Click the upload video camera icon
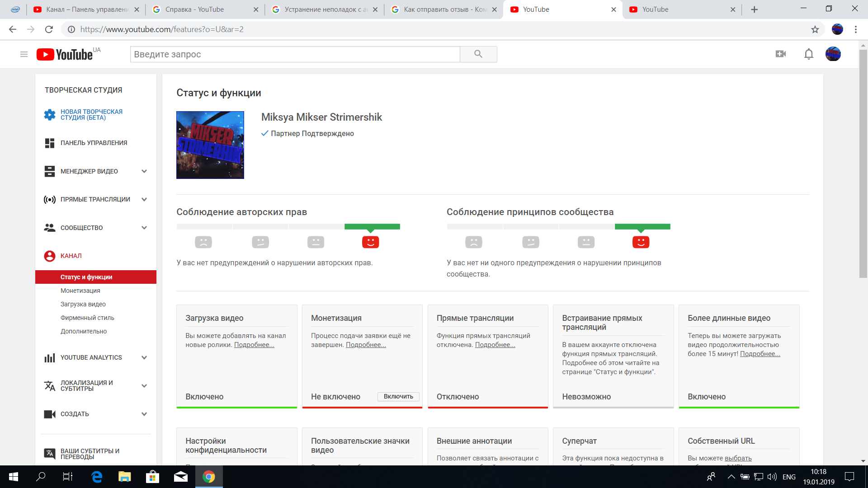This screenshot has width=868, height=488. tap(781, 54)
